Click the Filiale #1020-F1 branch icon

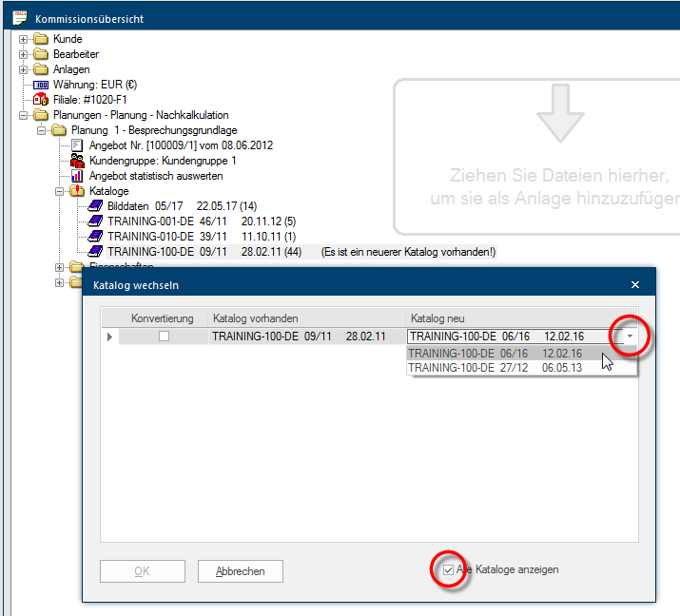pos(41,100)
